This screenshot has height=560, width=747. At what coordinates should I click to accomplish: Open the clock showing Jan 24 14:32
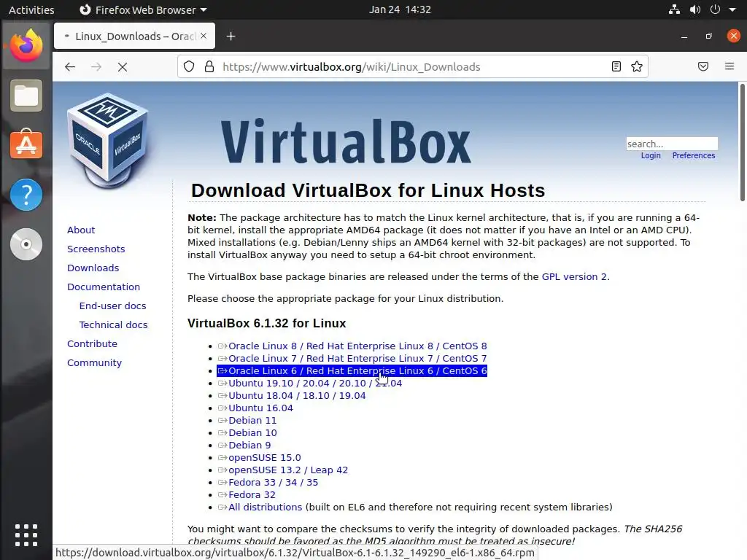point(400,9)
